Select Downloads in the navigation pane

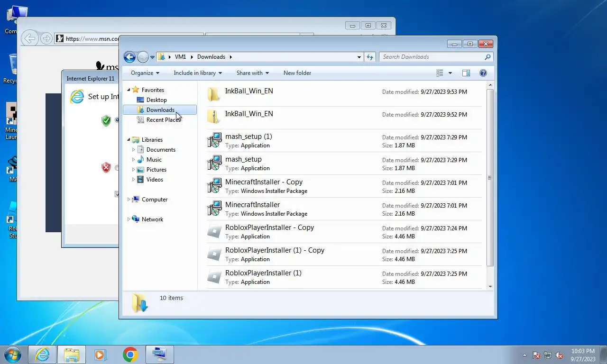point(160,110)
